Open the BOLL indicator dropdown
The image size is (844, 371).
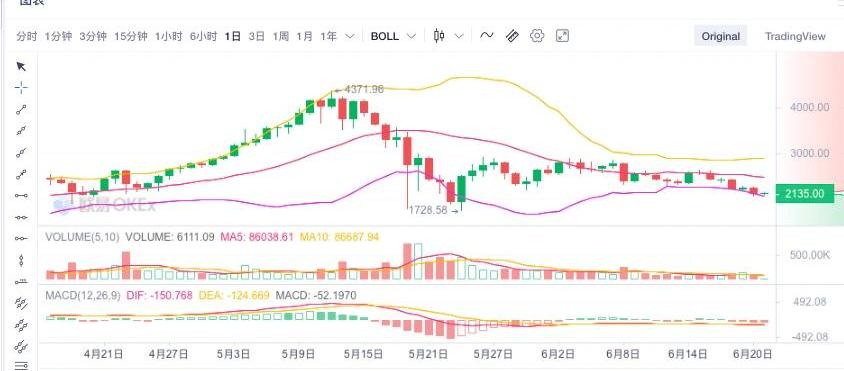[x=393, y=36]
